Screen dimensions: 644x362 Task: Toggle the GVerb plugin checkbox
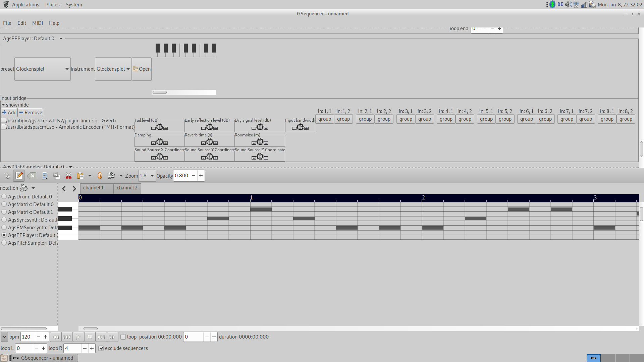click(x=3, y=120)
